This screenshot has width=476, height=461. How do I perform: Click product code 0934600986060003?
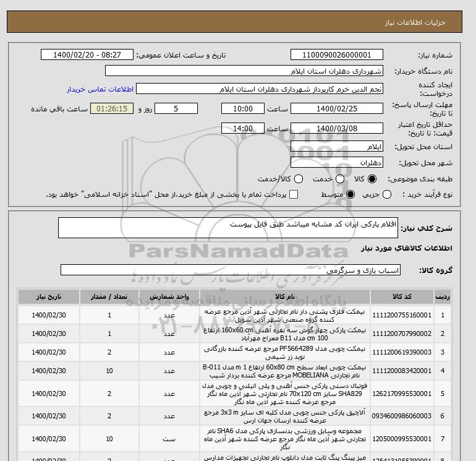pyautogui.click(x=402, y=416)
